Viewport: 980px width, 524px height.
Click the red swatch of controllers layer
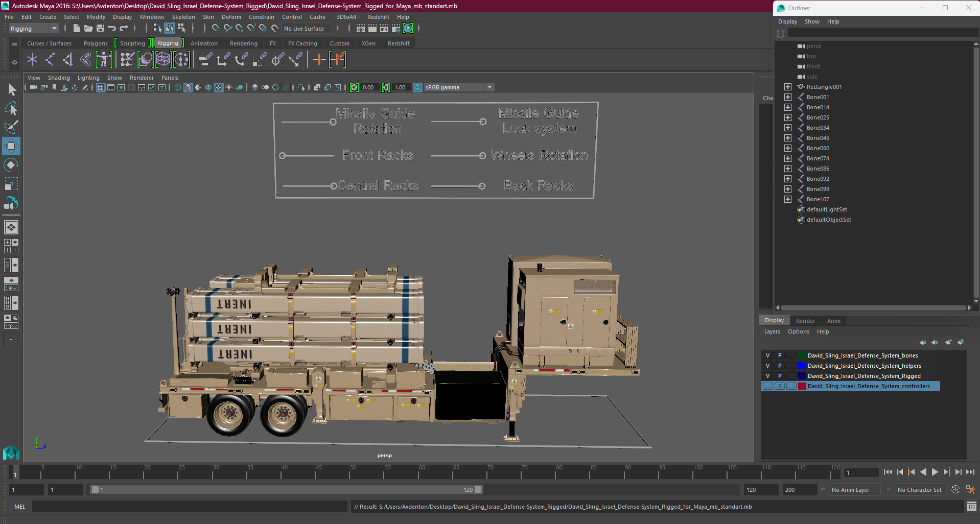(x=802, y=386)
